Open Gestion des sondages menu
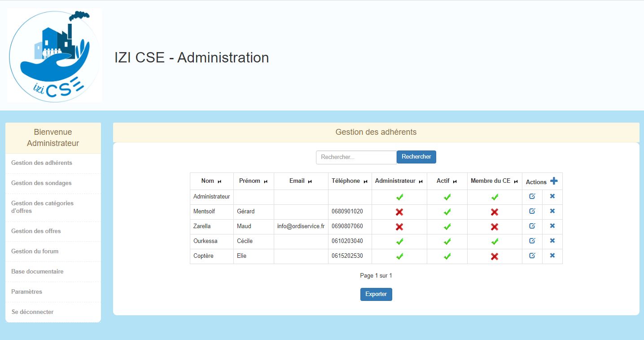This screenshot has width=644, height=340. pos(41,183)
